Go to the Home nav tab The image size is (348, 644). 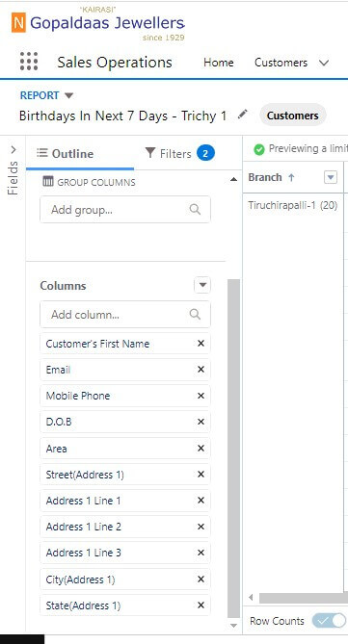pos(219,63)
